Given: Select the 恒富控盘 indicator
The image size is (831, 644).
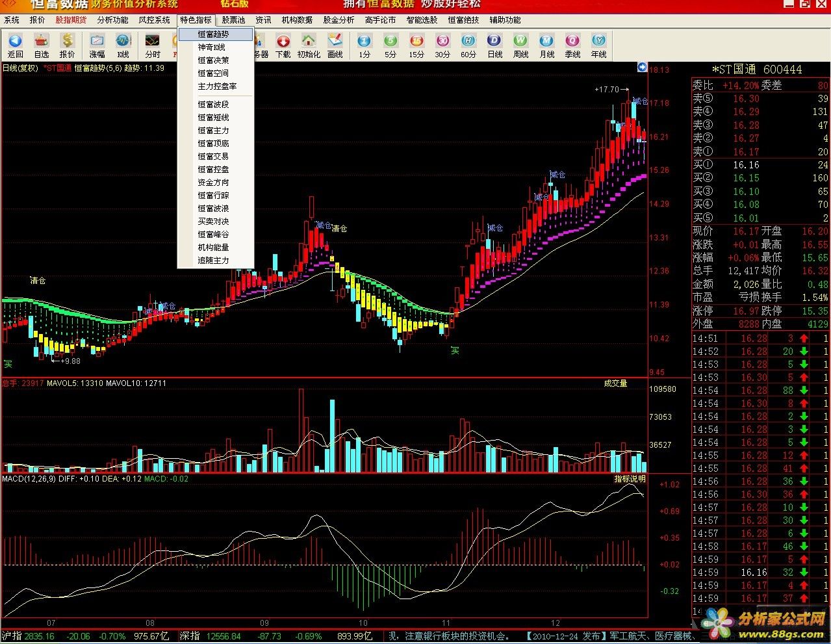Looking at the screenshot, I should [x=216, y=170].
